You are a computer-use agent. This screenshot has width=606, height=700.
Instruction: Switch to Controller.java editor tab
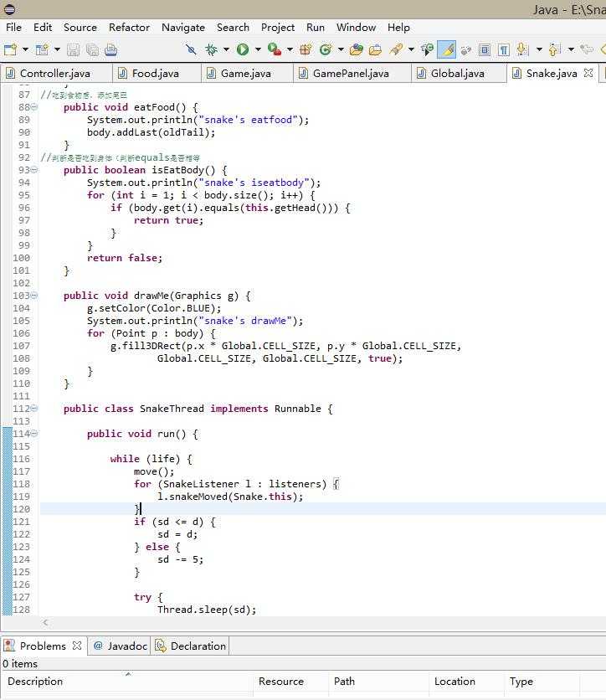(55, 73)
